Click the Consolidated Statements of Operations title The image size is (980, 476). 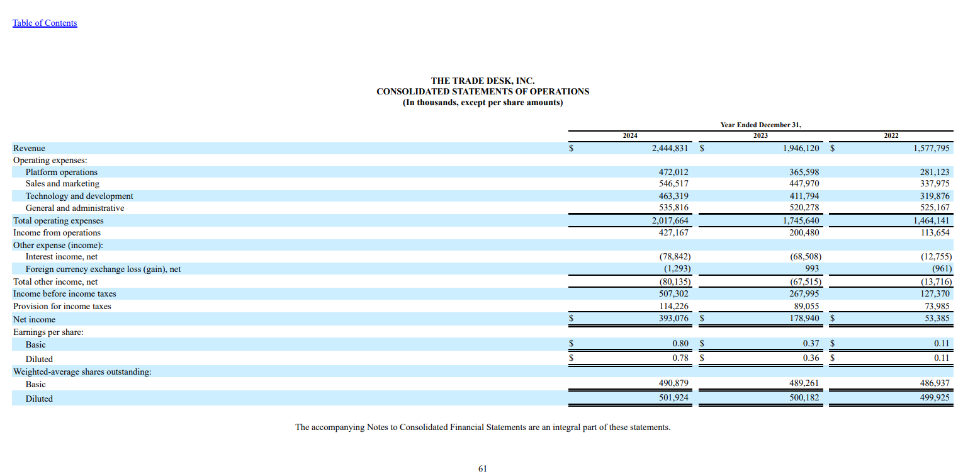point(483,92)
